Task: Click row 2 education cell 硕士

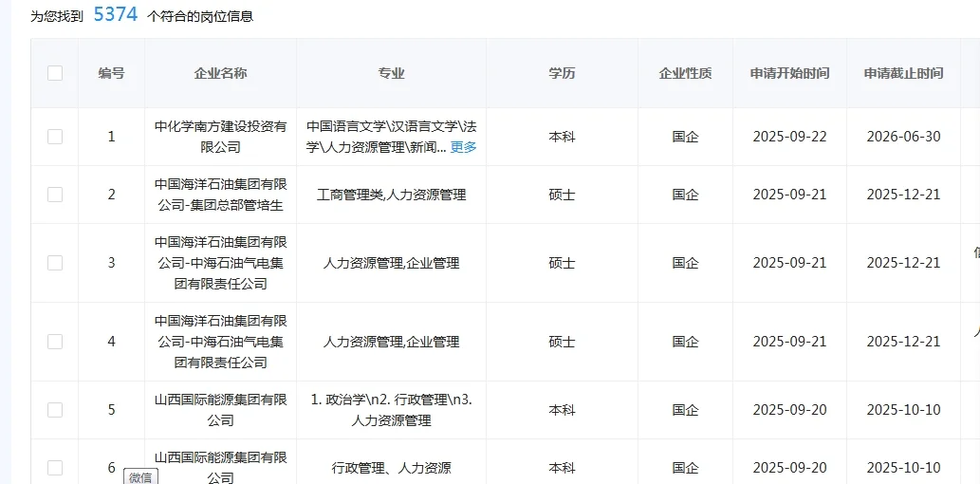Action: click(562, 195)
